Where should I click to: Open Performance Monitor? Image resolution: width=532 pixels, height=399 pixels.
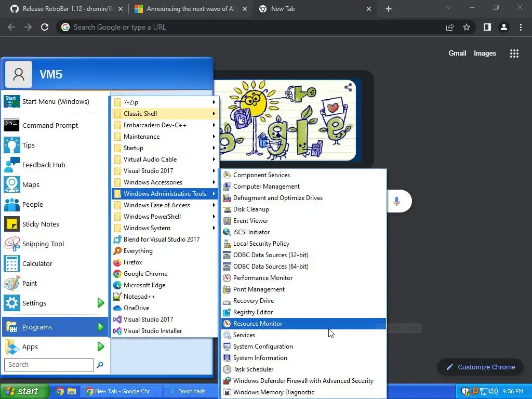(x=303, y=278)
